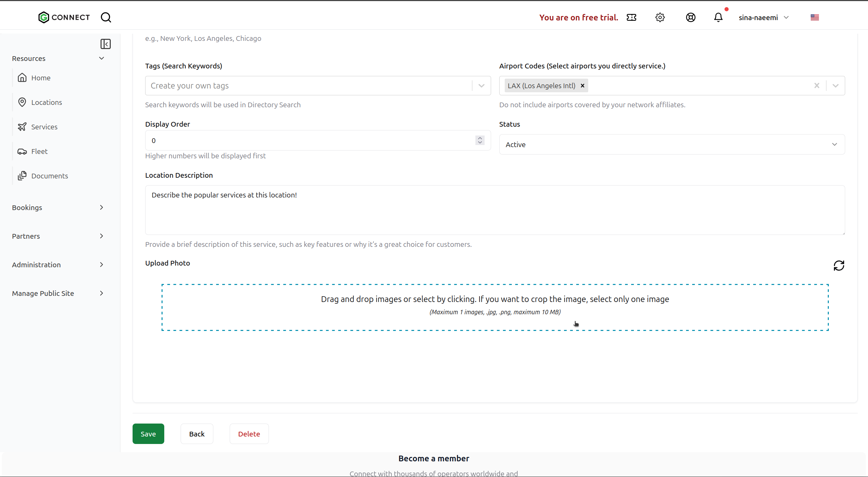Switch language via US flag icon
The width and height of the screenshot is (868, 477).
point(814,17)
